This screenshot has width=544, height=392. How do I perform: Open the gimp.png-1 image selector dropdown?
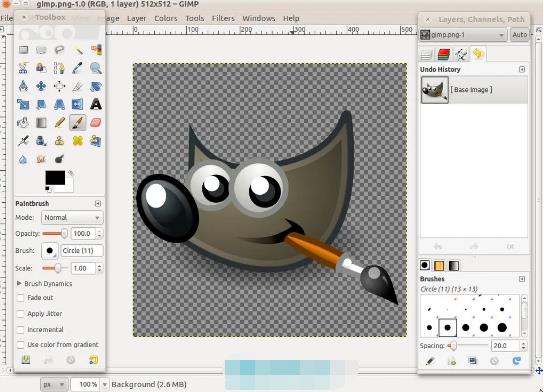click(462, 35)
